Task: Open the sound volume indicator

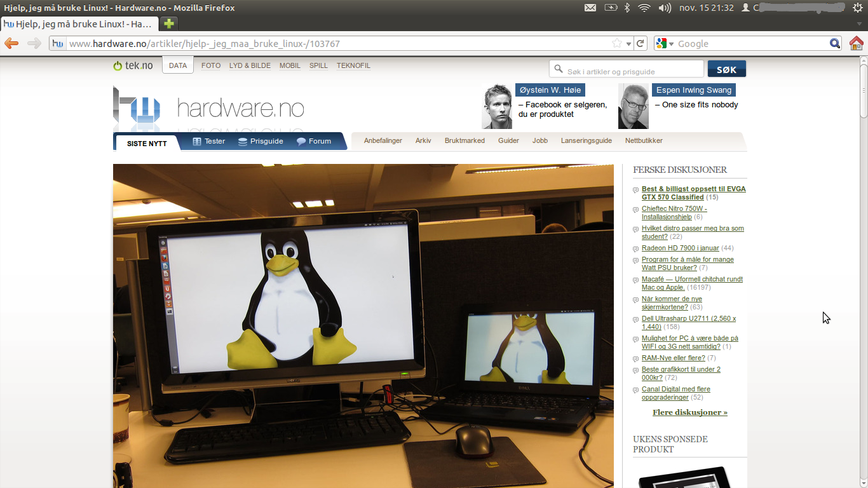Action: tap(665, 8)
